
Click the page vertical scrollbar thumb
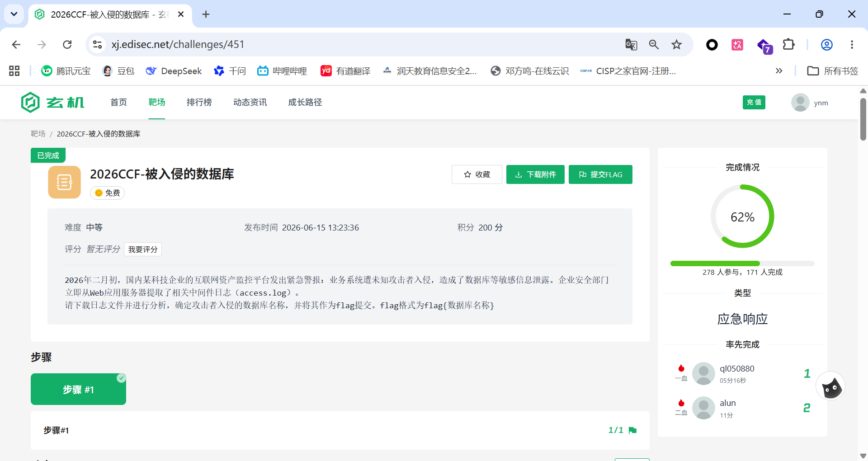(863, 119)
